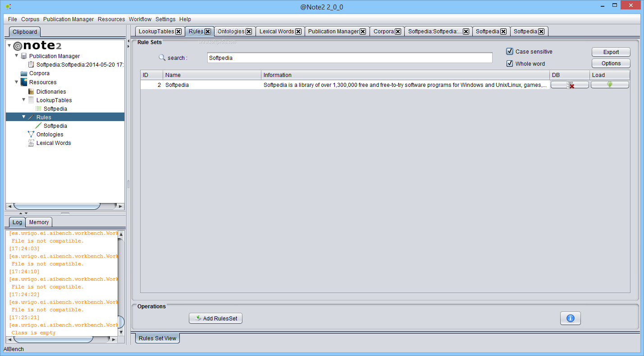
Task: Open the Publication Manager menu
Action: pyautogui.click(x=69, y=19)
